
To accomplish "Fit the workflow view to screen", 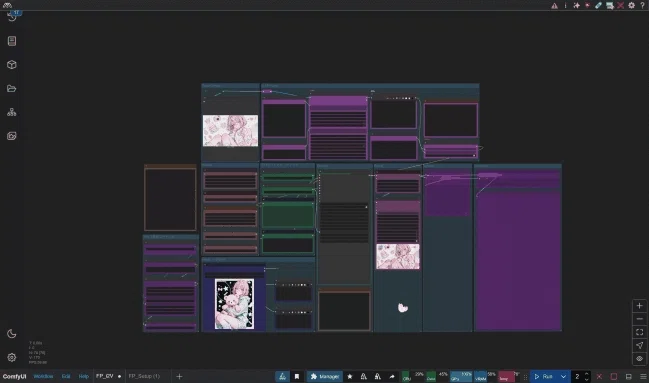I will 639,332.
